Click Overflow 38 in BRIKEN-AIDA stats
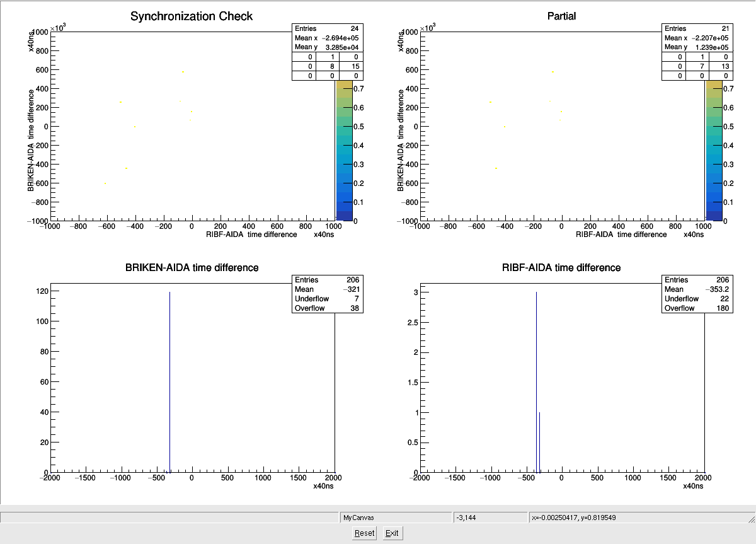This screenshot has width=756, height=544. coord(328,308)
